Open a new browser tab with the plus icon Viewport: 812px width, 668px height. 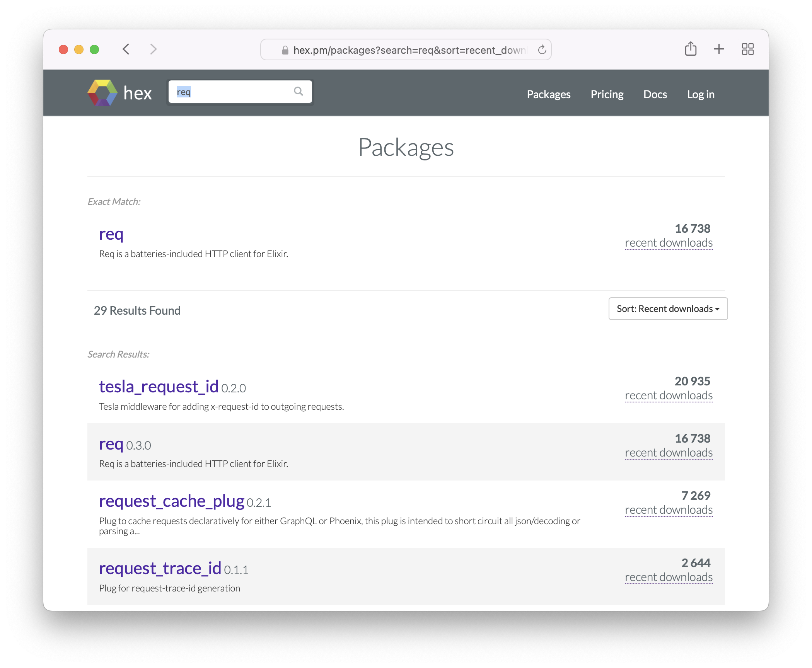tap(719, 49)
